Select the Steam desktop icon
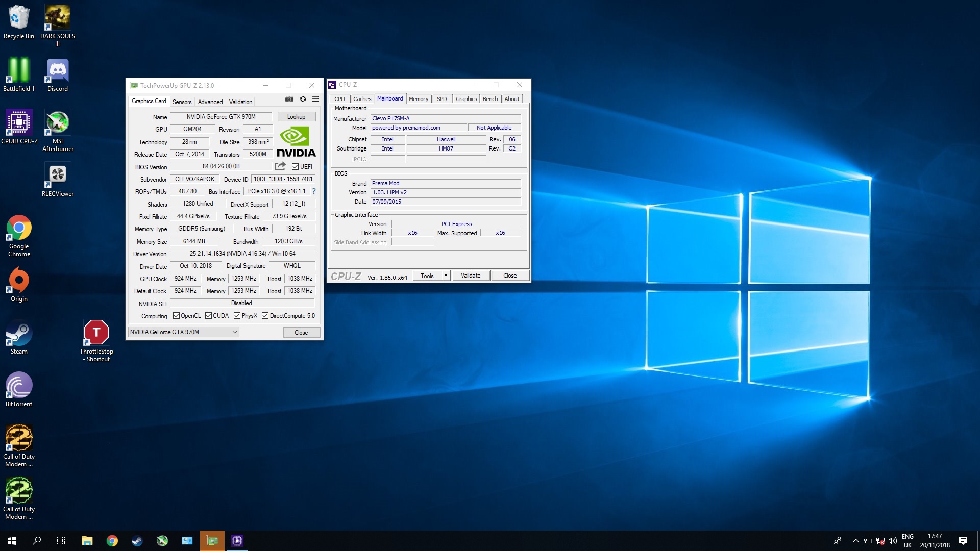This screenshot has height=551, width=980. (19, 337)
